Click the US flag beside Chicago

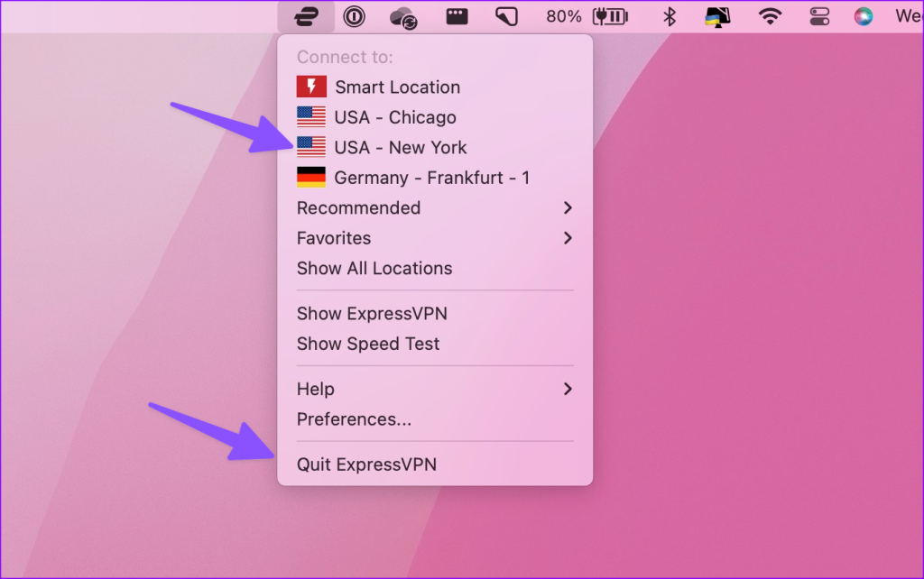tap(311, 116)
